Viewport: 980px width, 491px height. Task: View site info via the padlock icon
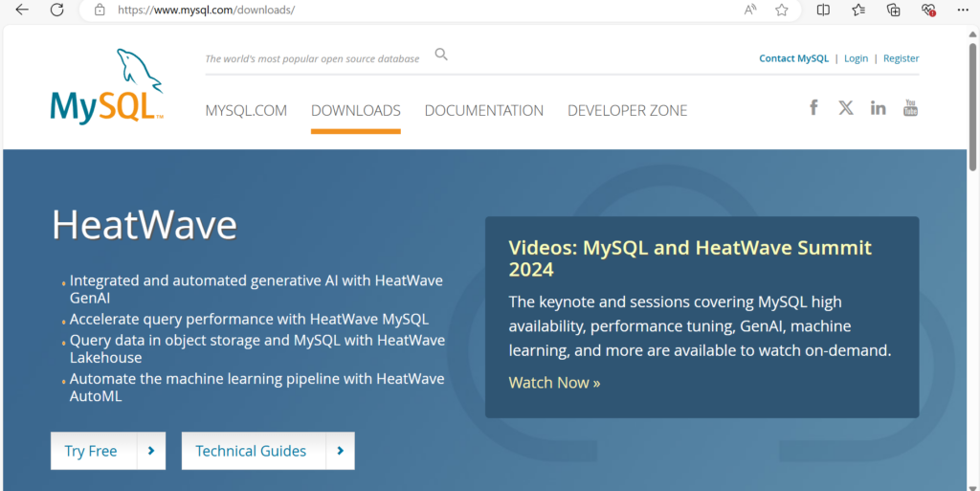pyautogui.click(x=100, y=10)
